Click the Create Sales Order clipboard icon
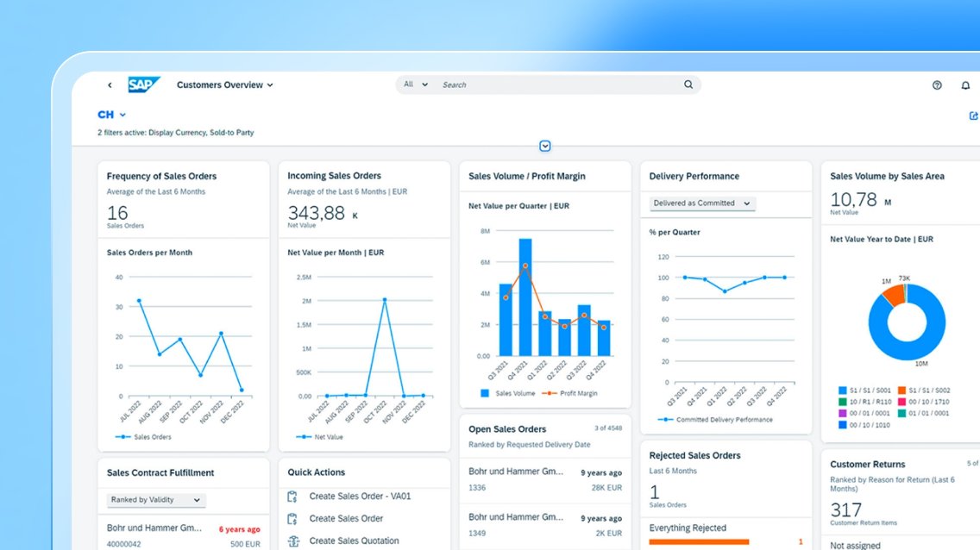Image resolution: width=980 pixels, height=550 pixels. (x=292, y=518)
